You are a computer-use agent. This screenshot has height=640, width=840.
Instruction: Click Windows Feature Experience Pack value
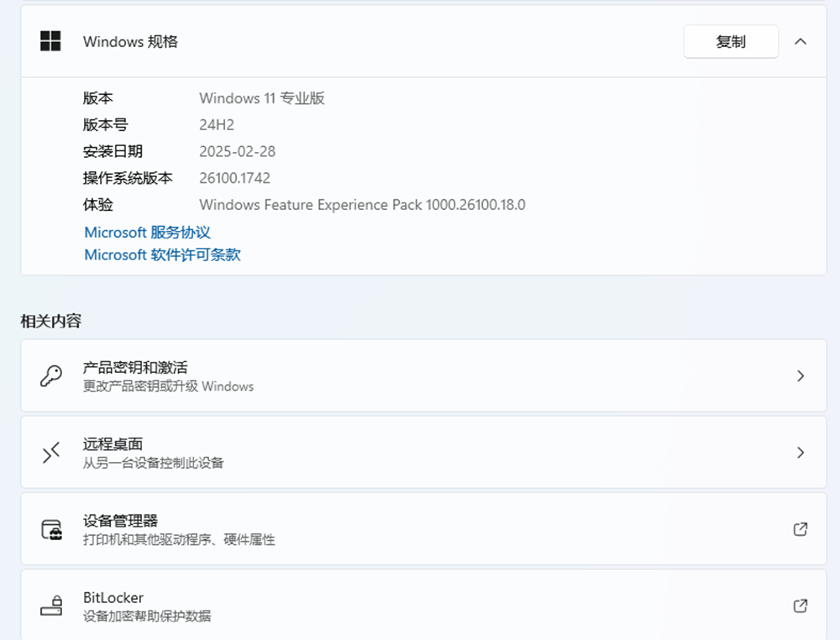(x=362, y=205)
